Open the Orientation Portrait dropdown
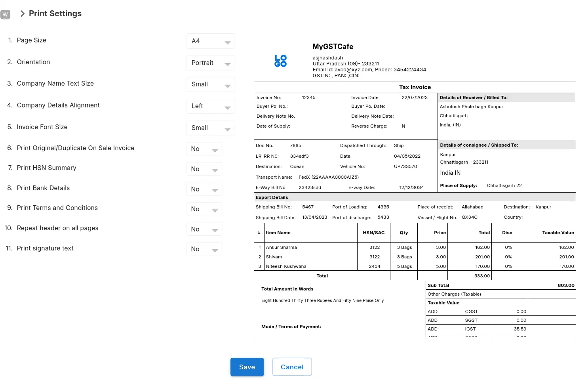 [211, 63]
